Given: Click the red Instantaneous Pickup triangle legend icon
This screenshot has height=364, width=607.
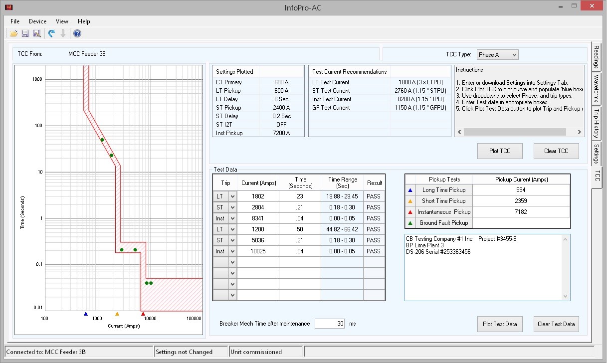Looking at the screenshot, I should click(x=410, y=212).
